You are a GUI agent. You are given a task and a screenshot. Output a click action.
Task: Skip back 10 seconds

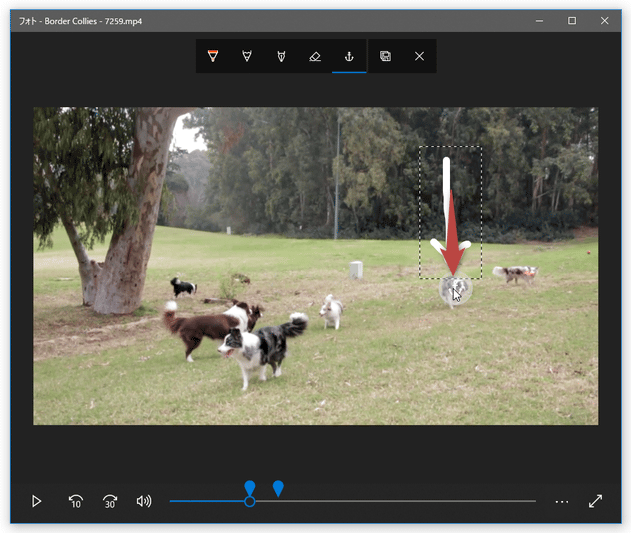[76, 501]
